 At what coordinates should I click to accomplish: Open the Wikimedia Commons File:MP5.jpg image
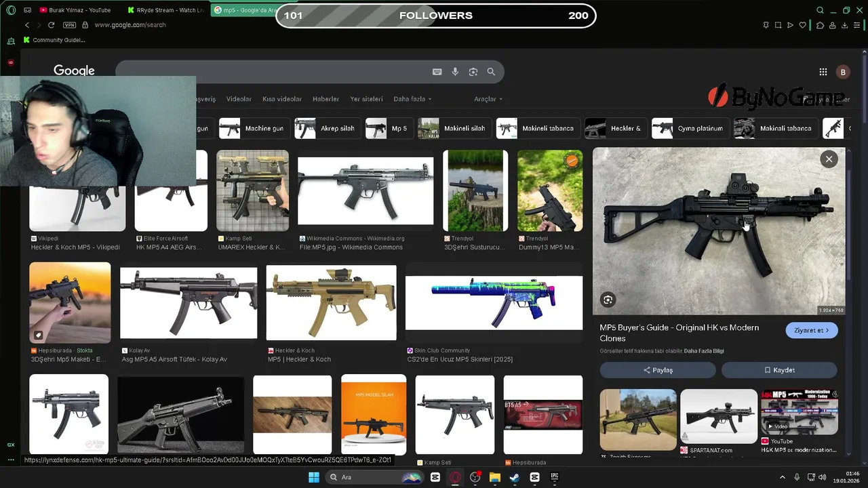pos(366,191)
